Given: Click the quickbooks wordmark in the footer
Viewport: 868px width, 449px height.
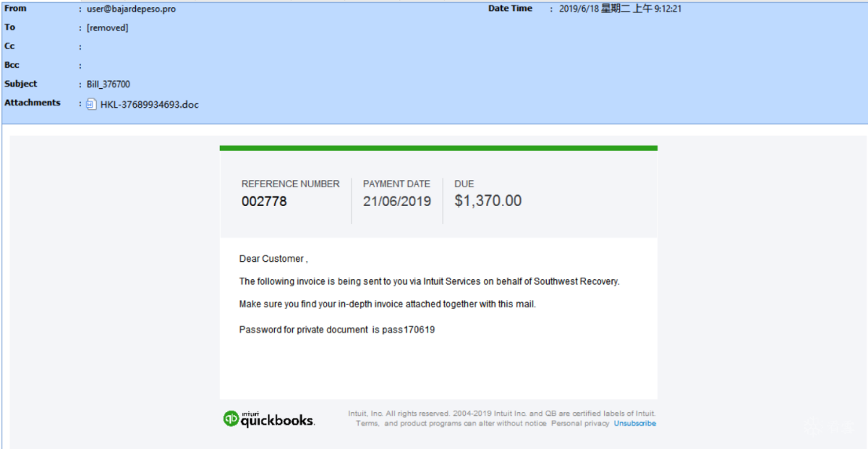Looking at the screenshot, I should pos(277,420).
